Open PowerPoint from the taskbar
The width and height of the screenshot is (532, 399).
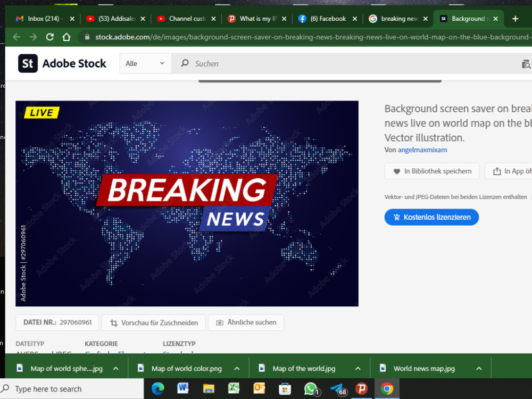(x=361, y=388)
